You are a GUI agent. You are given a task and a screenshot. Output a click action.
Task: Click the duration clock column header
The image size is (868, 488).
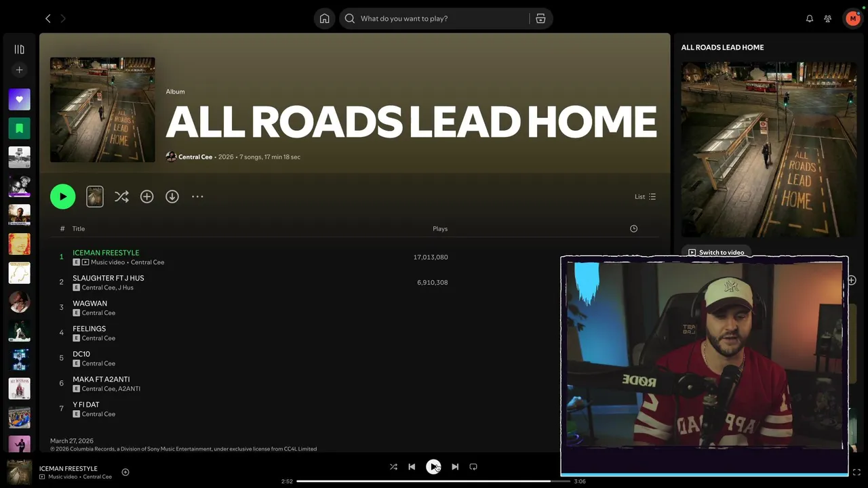pos(633,228)
